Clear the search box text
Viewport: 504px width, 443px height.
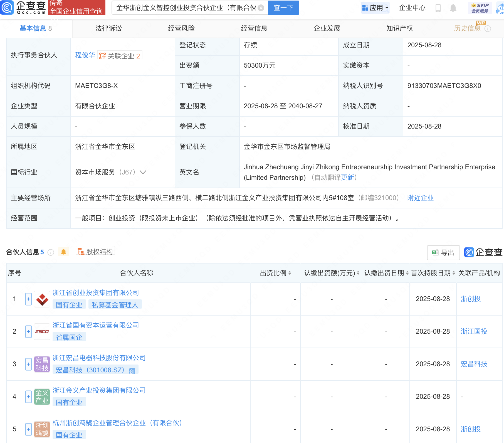coord(261,8)
